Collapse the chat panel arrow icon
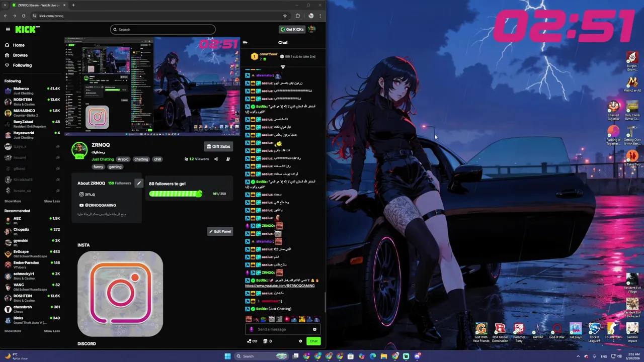Screen dimensions: 644x362 pyautogui.click(x=245, y=43)
